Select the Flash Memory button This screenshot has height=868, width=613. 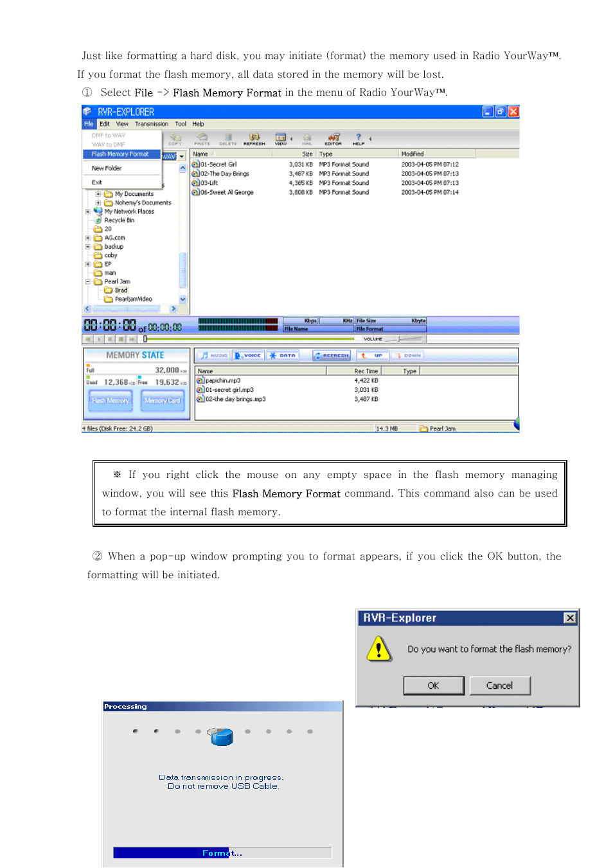(x=111, y=401)
